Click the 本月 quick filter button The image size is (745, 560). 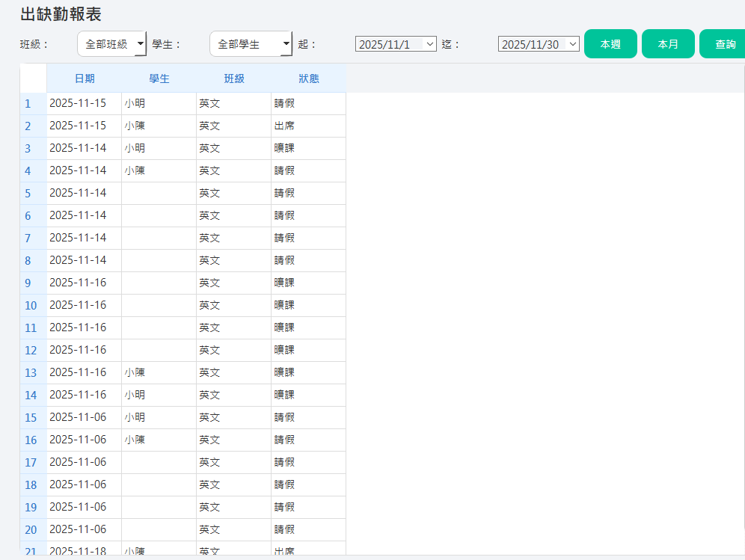coord(668,43)
